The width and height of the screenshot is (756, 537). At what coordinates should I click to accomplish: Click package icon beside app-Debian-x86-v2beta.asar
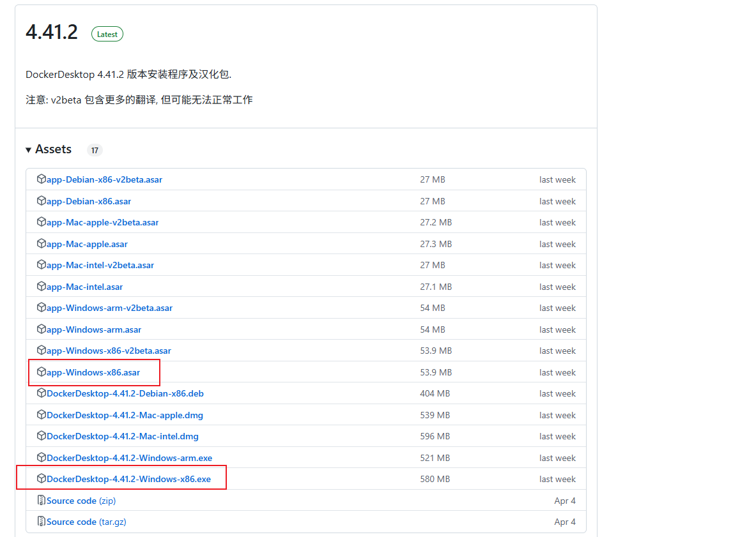[x=42, y=179]
